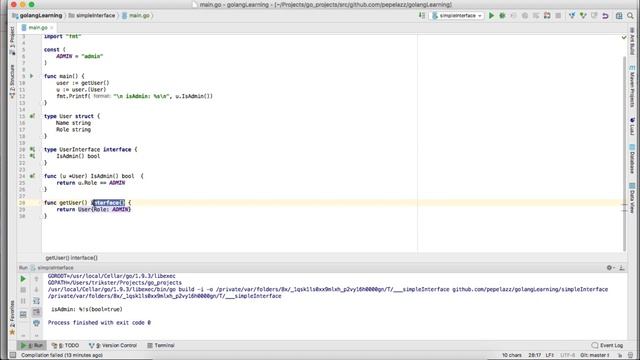Open the TODO tool window button

pyautogui.click(x=65, y=345)
